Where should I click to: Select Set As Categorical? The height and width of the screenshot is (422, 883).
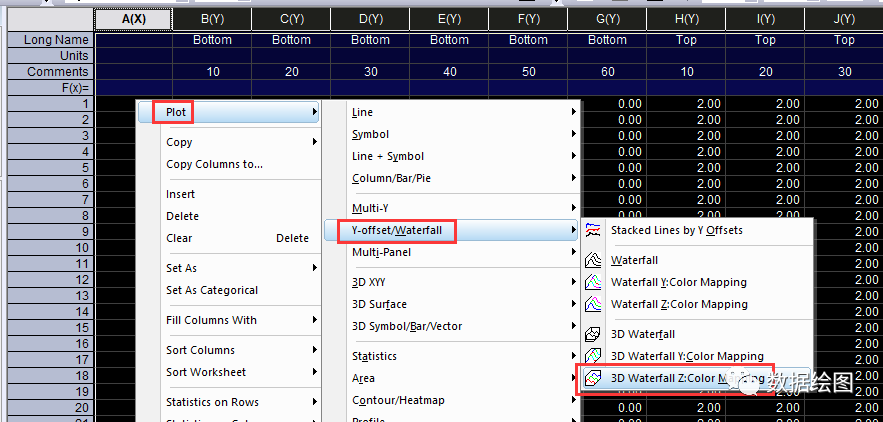229,290
